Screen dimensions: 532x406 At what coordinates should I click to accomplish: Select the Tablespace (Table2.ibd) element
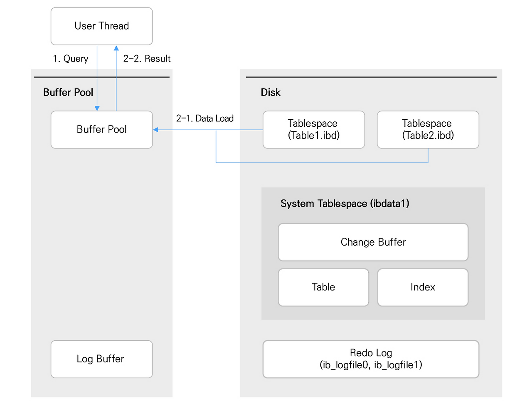[x=428, y=129]
